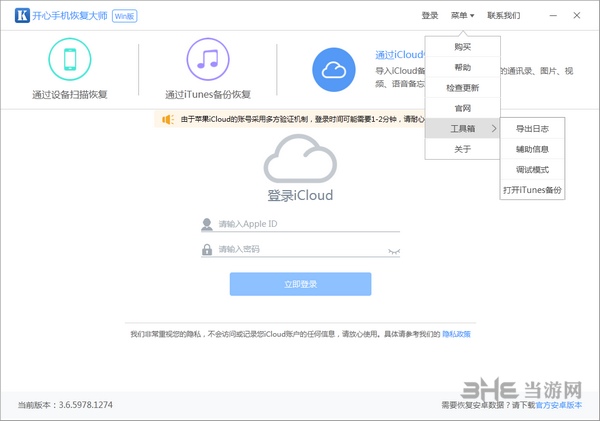Click the 通过iCloud heading link
The height and width of the screenshot is (421, 600).
click(x=400, y=55)
